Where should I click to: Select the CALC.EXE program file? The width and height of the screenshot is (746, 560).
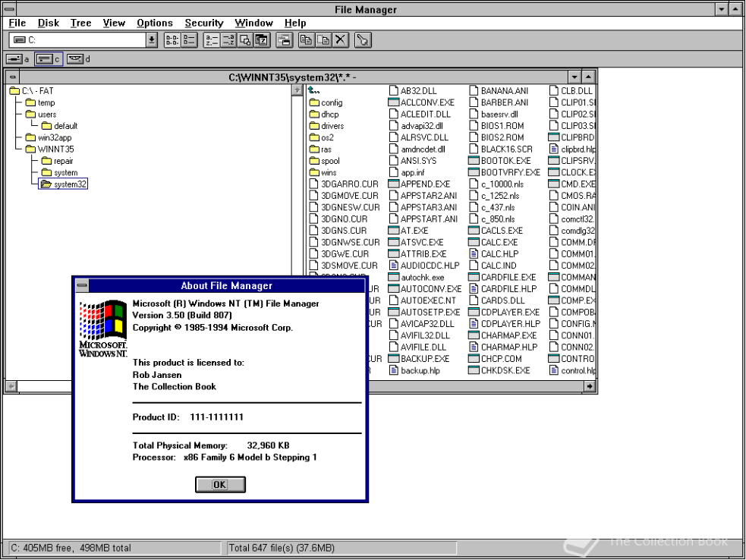[493, 243]
